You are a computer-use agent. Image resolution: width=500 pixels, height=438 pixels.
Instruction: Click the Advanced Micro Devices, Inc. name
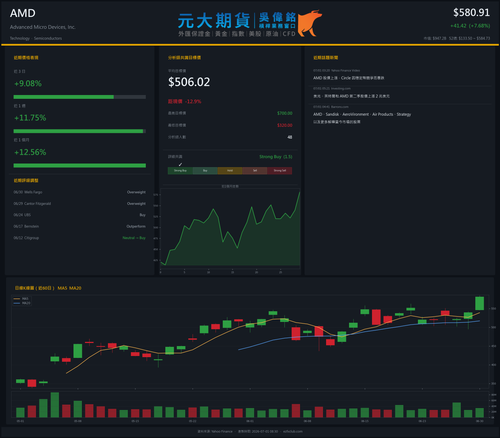[43, 27]
